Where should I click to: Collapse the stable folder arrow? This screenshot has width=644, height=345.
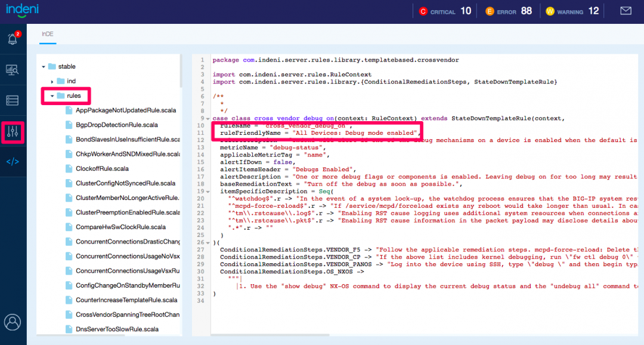pos(43,66)
